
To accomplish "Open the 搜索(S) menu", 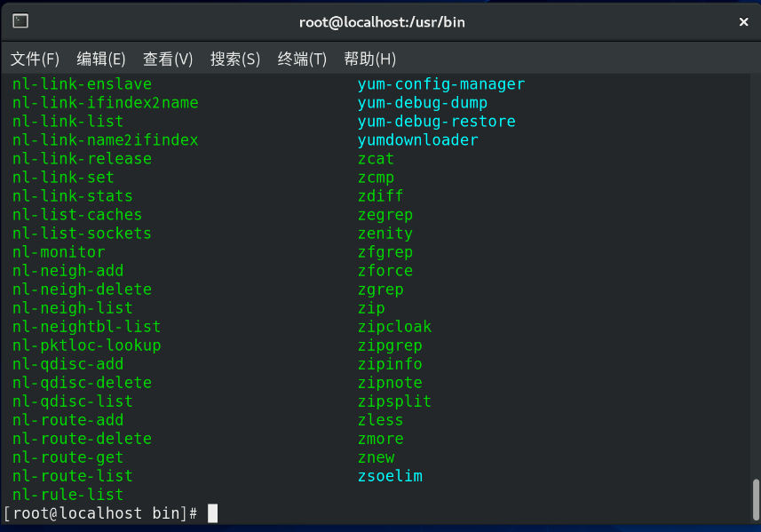I will point(235,59).
